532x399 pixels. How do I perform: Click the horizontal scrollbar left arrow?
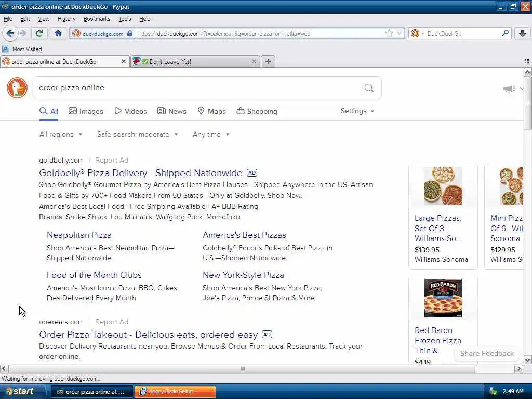(4, 369)
